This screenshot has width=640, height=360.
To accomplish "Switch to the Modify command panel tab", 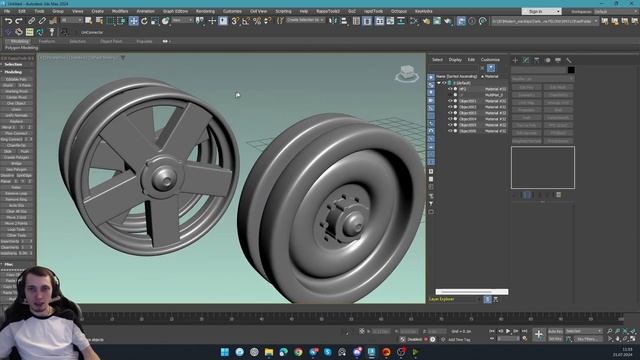I will [x=526, y=60].
